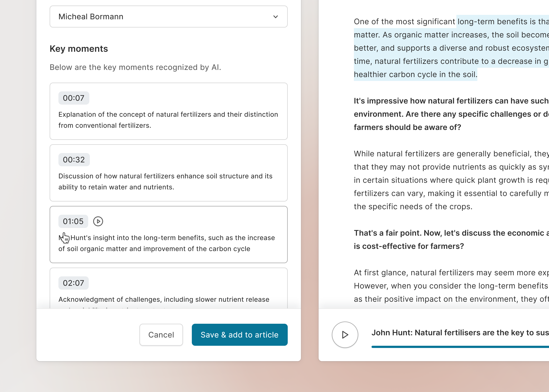Select the 00:07 key moment card
The width and height of the screenshot is (549, 392).
(168, 111)
